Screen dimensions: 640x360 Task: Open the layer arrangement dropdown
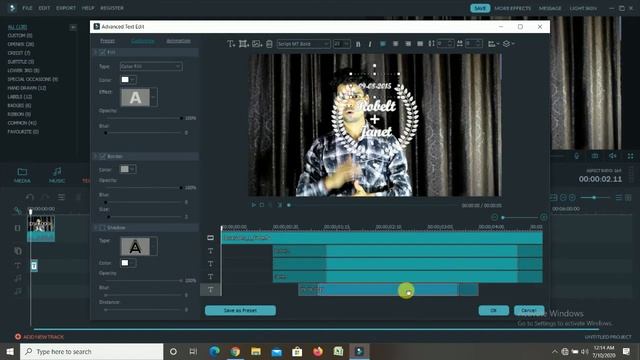coord(508,44)
